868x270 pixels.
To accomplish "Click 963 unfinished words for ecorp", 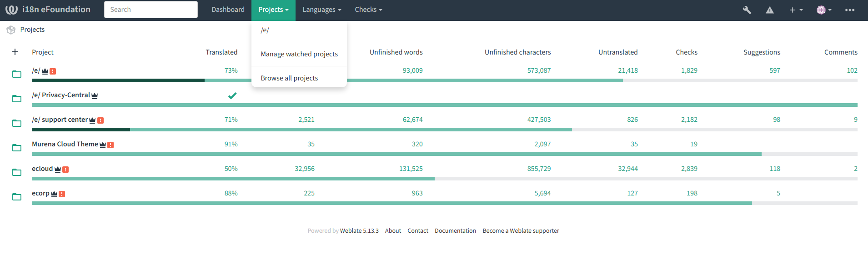I will (417, 193).
